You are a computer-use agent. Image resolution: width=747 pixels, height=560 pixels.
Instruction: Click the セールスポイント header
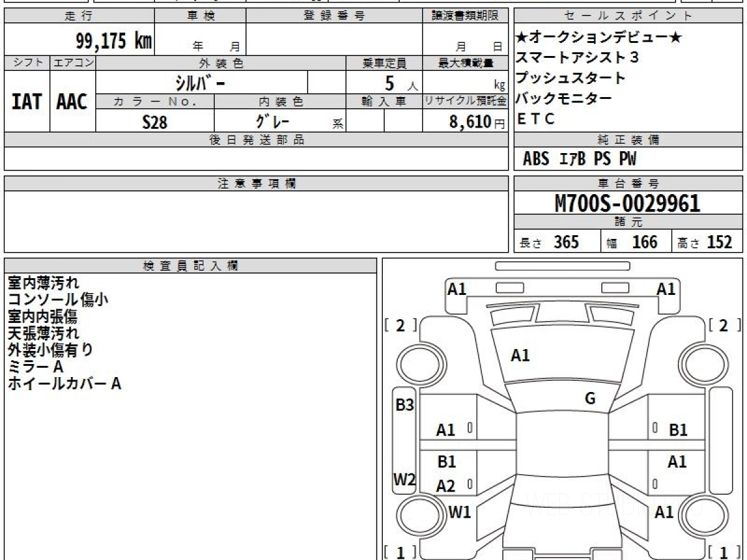coord(629,16)
